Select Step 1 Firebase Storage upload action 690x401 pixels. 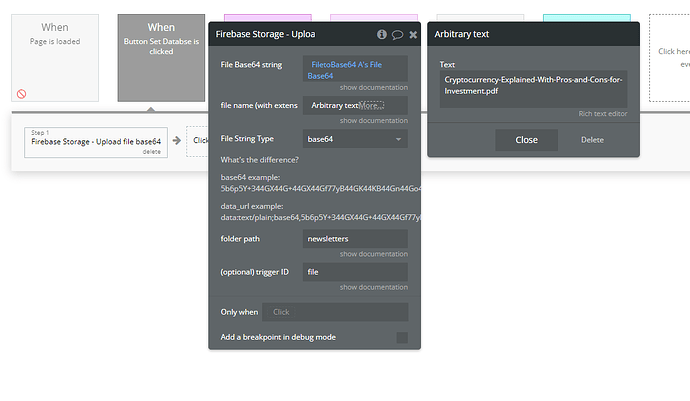(x=96, y=142)
